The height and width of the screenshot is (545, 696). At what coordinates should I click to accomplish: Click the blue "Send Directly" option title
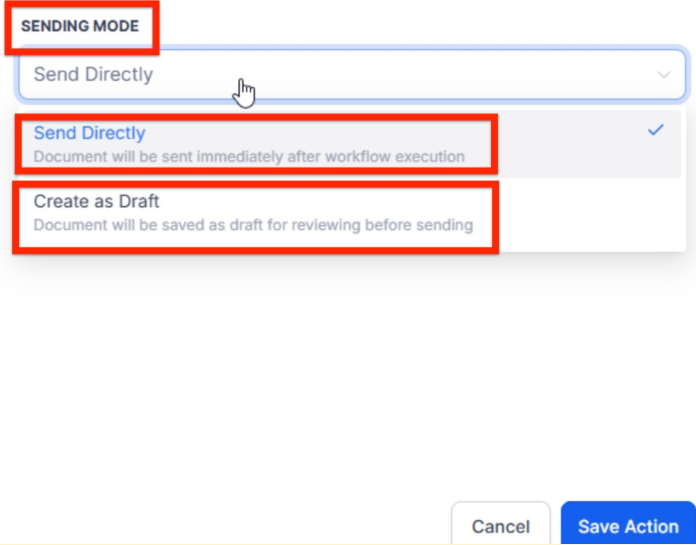coord(89,133)
